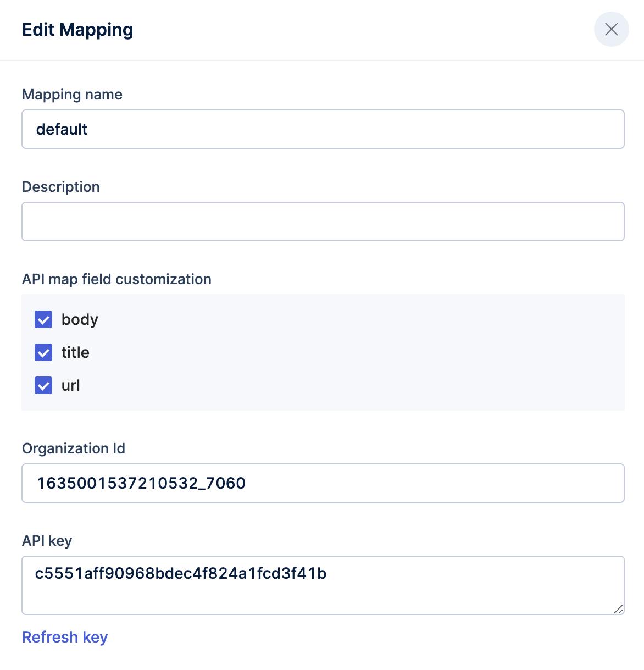Click the title label next to its checkbox
The image size is (644, 670).
coord(75,352)
